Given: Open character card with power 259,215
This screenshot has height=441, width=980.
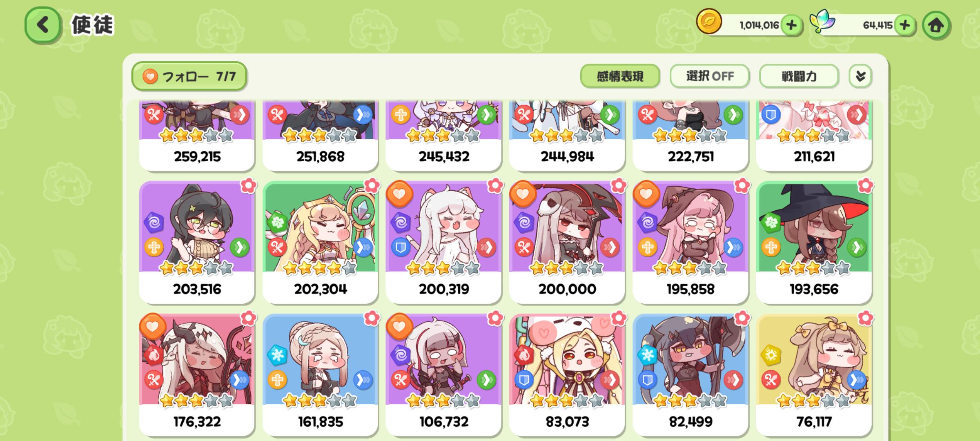Looking at the screenshot, I should [197, 136].
